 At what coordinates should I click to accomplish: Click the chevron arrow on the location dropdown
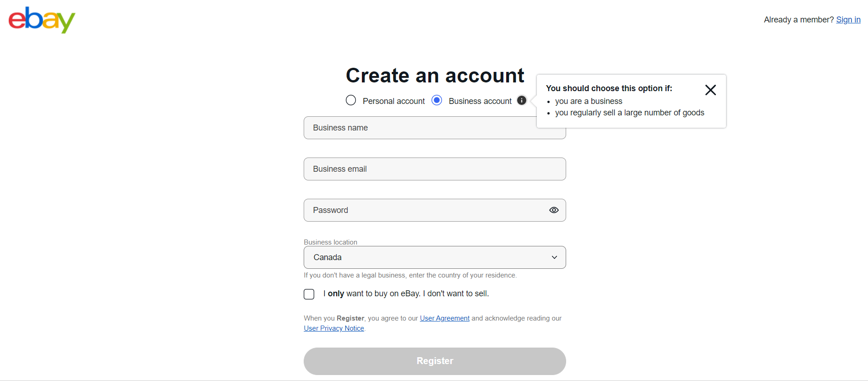pyautogui.click(x=554, y=257)
